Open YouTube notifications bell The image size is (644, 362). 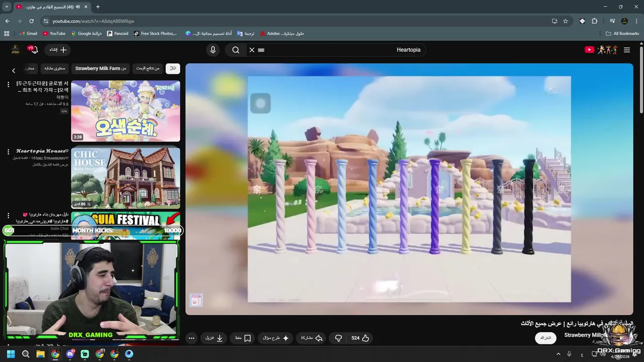[34, 50]
